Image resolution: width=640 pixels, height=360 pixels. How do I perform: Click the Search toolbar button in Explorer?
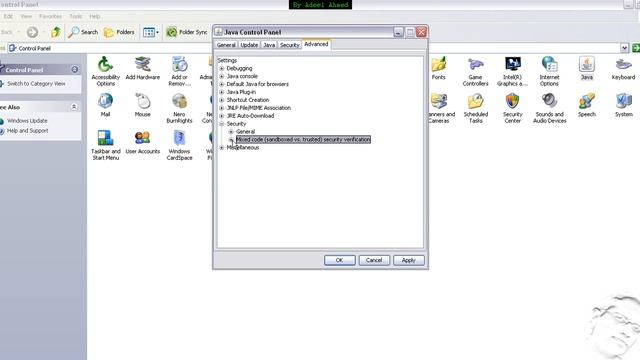pos(83,32)
